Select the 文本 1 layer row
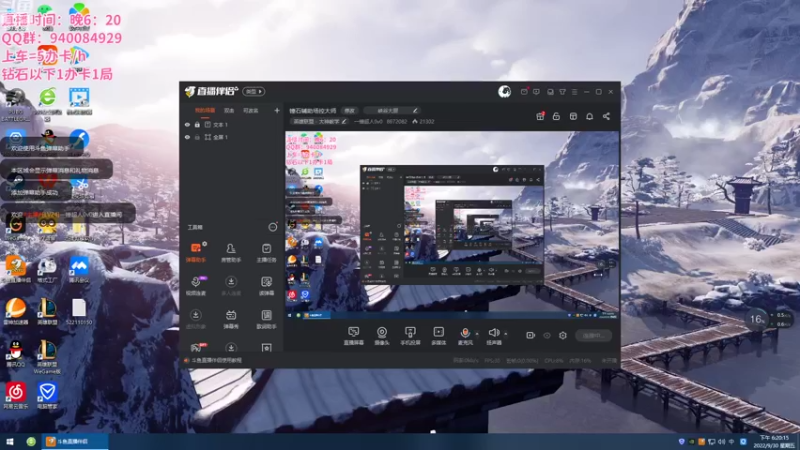 point(232,124)
